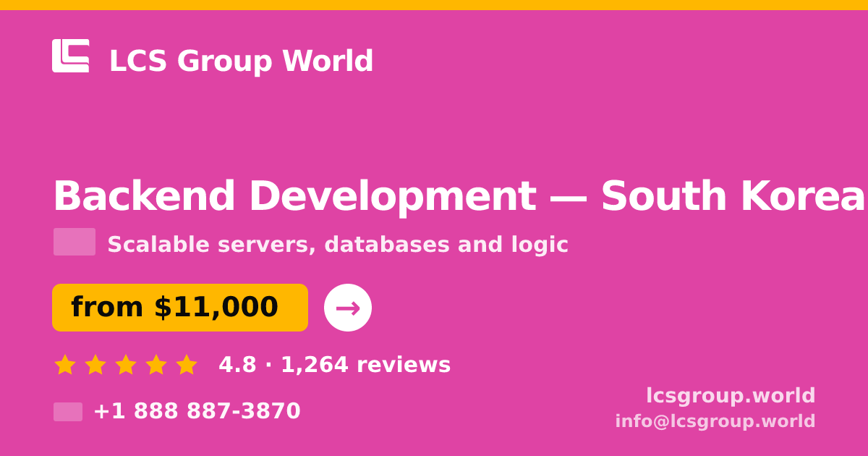Click the 'LCS Group World' brand name

coord(241,61)
